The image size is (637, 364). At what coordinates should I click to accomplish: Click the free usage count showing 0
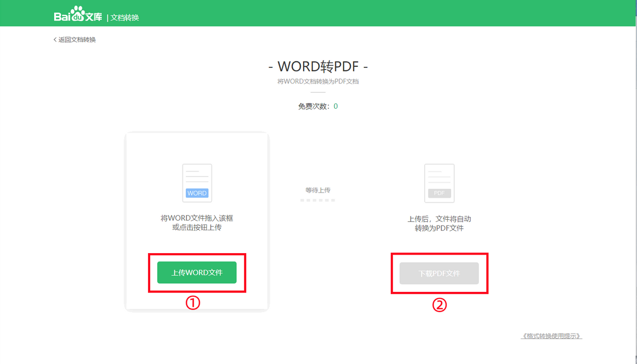click(318, 106)
